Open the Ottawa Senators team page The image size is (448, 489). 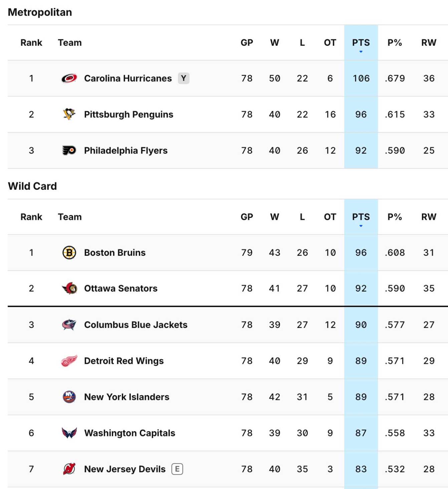(x=120, y=289)
